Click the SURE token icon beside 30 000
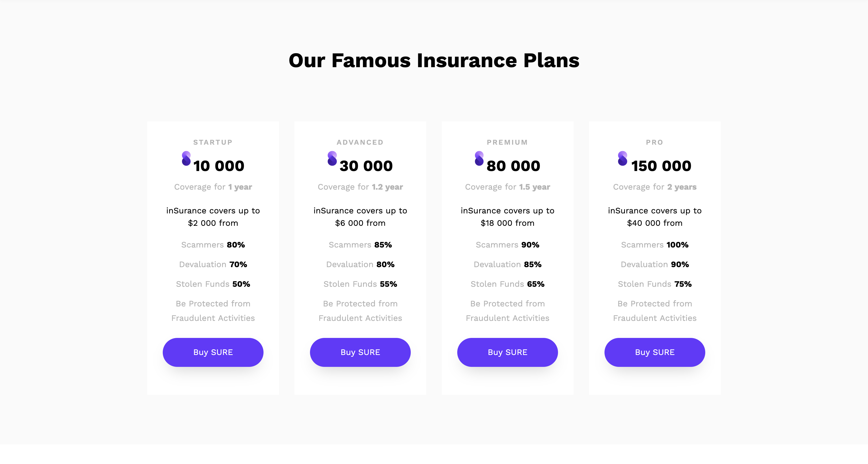The image size is (868, 464). pos(332,158)
